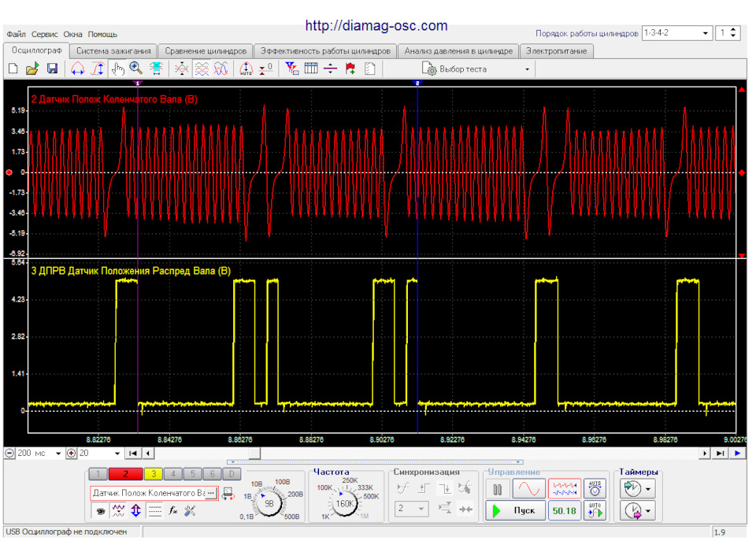Toggle the stacked separate waveforms view icon

202,69
